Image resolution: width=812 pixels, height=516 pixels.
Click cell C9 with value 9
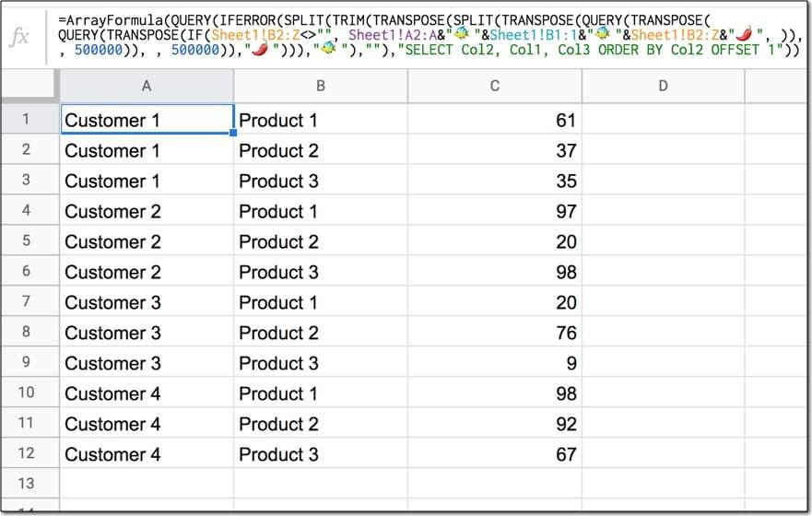point(495,362)
